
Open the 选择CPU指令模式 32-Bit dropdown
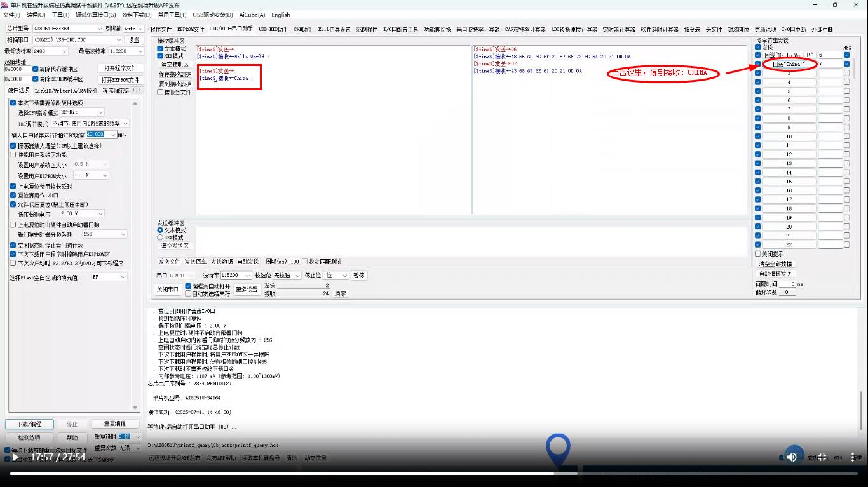tap(81, 112)
